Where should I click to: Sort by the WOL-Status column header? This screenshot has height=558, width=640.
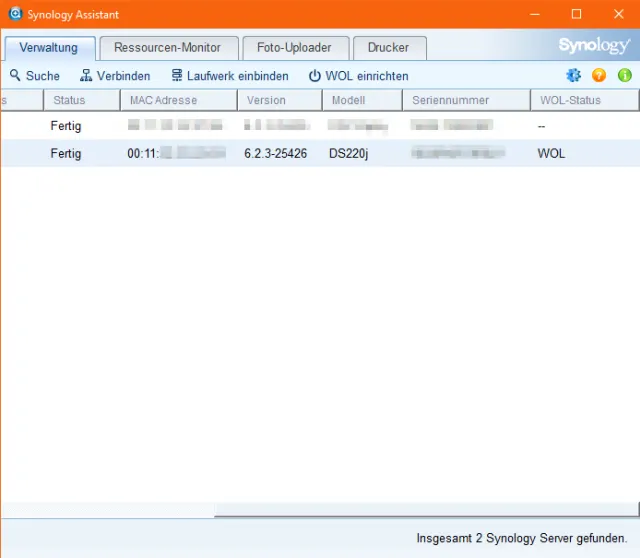coord(584,100)
